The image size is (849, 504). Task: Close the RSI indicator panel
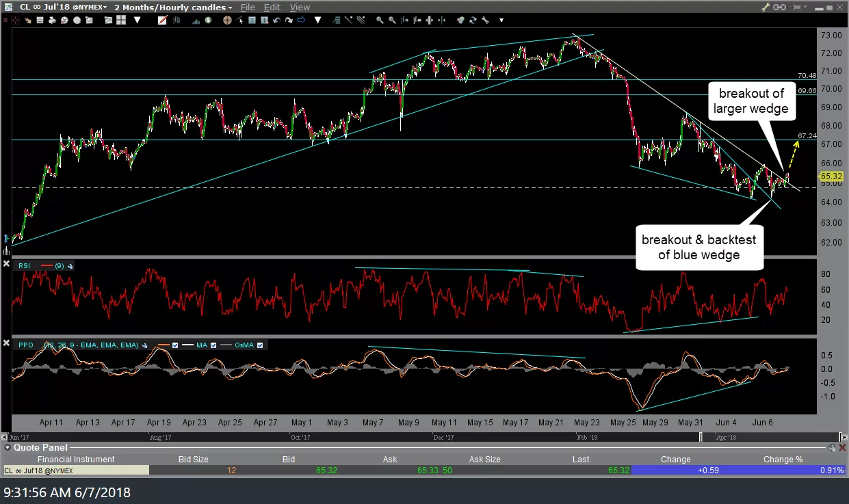pos(6,264)
